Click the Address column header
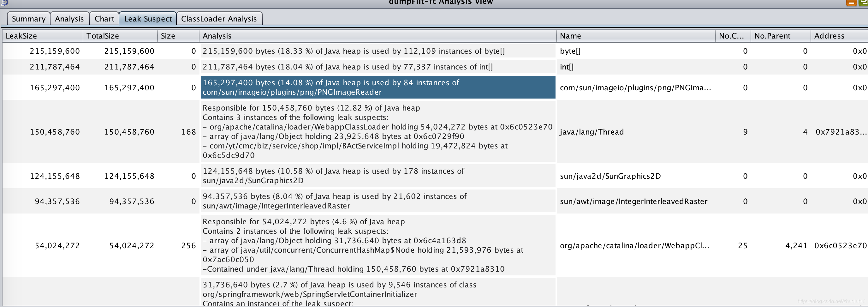 coord(839,36)
